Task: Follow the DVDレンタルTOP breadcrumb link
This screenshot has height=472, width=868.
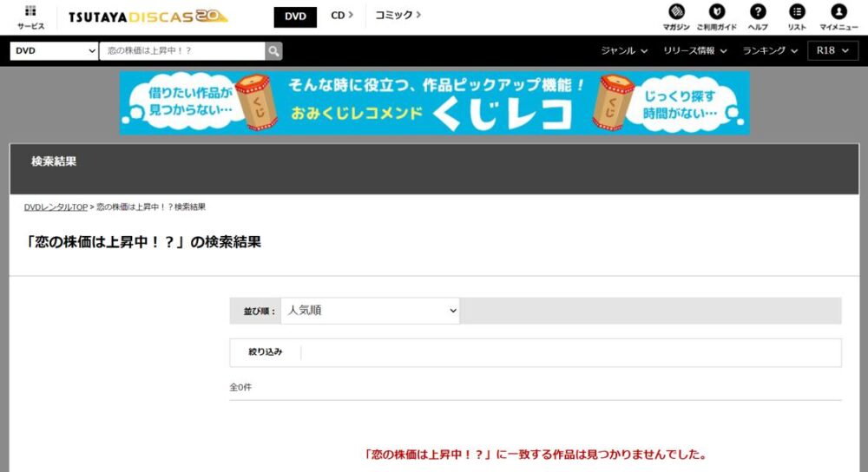Action: click(56, 207)
